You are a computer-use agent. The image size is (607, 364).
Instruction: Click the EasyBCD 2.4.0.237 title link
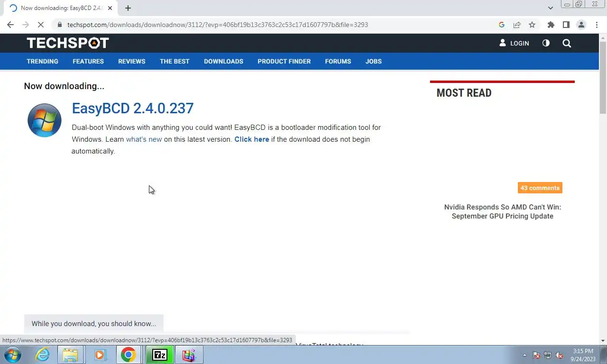[133, 108]
